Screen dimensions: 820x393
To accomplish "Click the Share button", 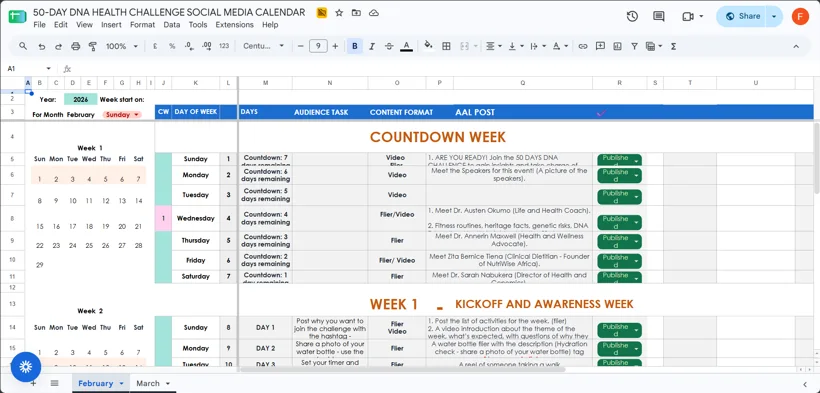I will [743, 16].
